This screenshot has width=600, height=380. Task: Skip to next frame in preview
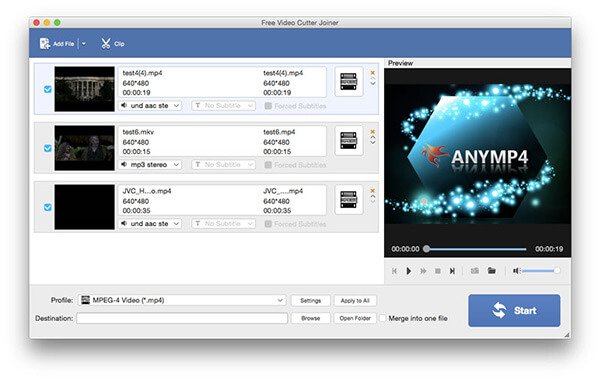coord(452,271)
